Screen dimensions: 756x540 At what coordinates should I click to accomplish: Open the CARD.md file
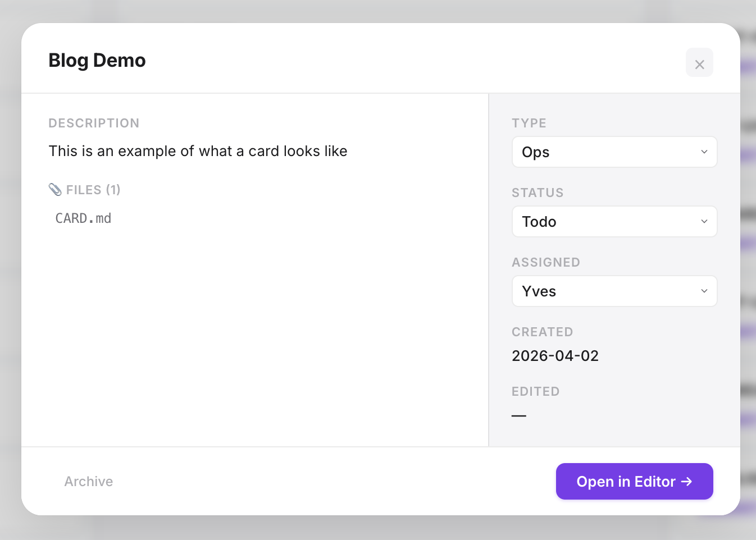(83, 218)
